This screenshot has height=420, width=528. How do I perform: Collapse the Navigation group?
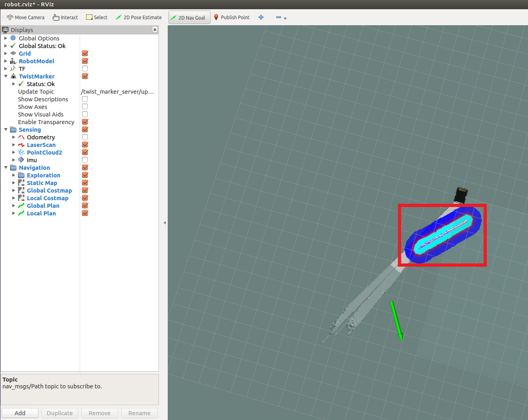pyautogui.click(x=6, y=167)
